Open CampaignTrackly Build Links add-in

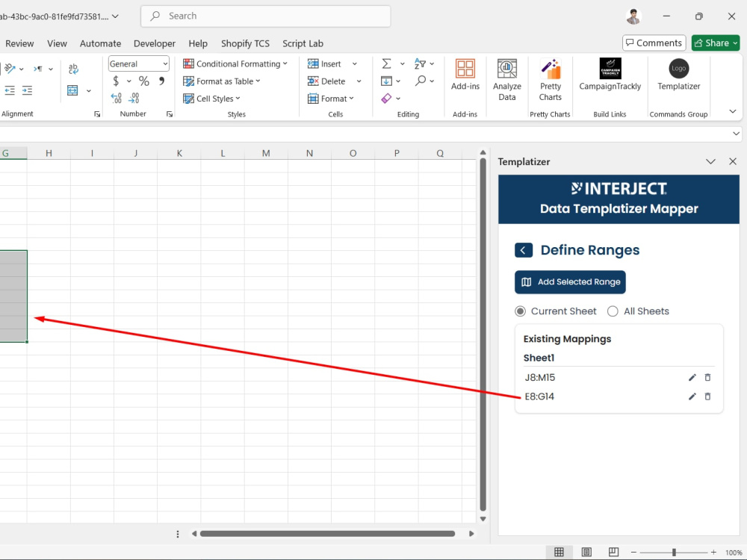click(610, 74)
